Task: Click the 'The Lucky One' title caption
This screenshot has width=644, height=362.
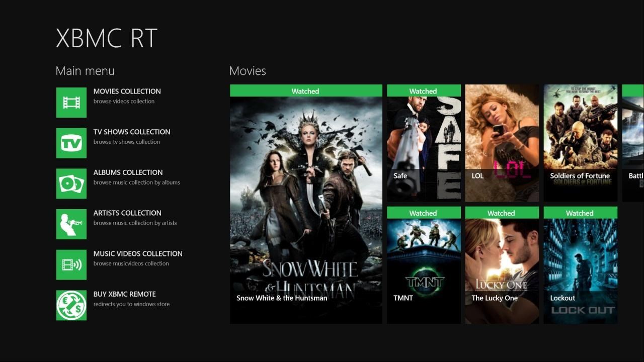Action: pyautogui.click(x=495, y=298)
